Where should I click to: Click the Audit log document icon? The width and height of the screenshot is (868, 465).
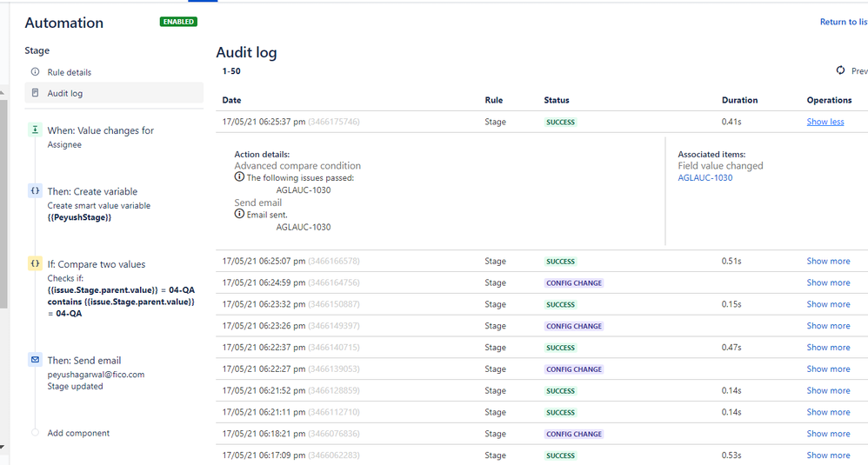click(36, 93)
